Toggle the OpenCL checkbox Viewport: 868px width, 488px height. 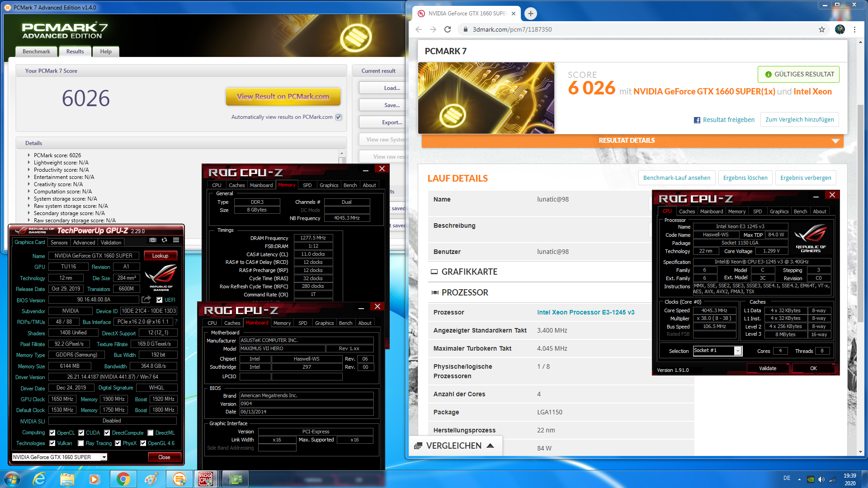point(52,432)
